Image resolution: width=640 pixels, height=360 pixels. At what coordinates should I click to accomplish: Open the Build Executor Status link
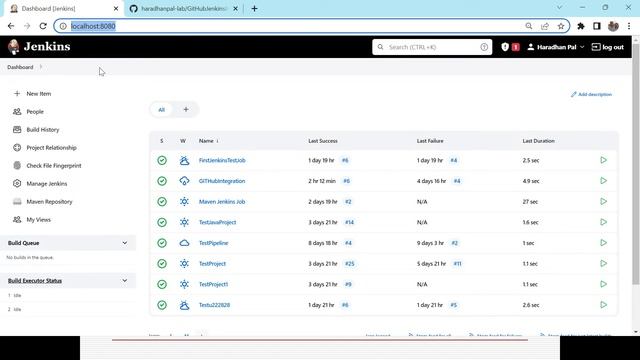point(35,280)
